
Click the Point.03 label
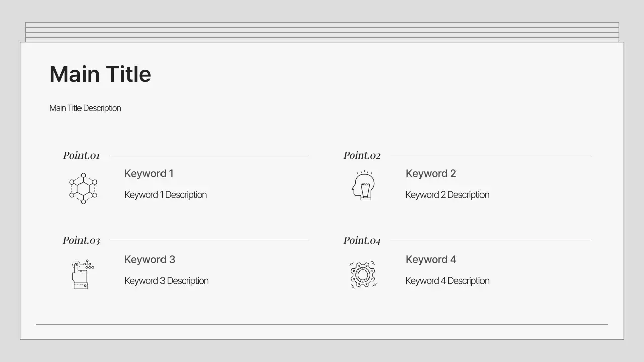point(82,241)
